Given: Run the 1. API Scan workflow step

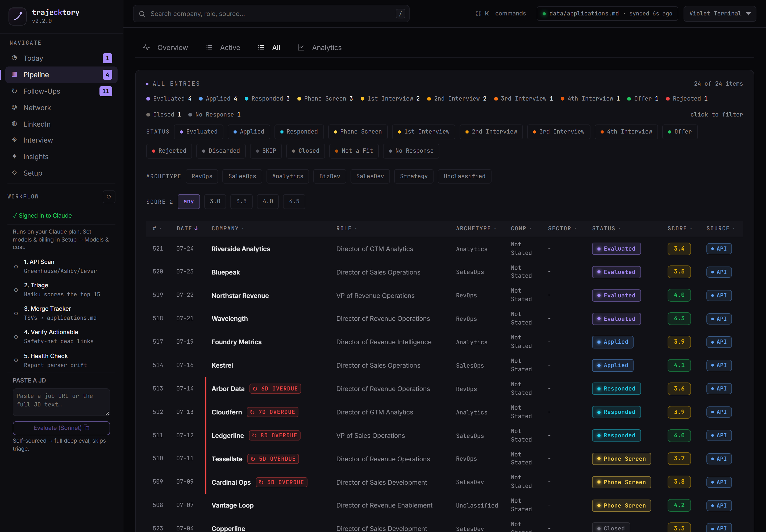Looking at the screenshot, I should point(61,266).
